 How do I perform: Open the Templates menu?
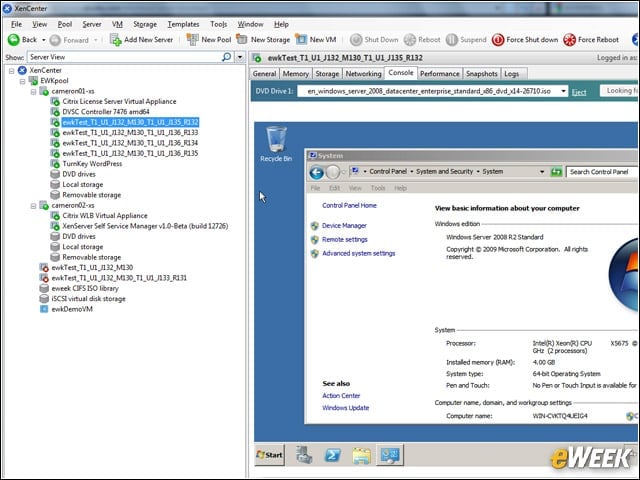tap(183, 24)
